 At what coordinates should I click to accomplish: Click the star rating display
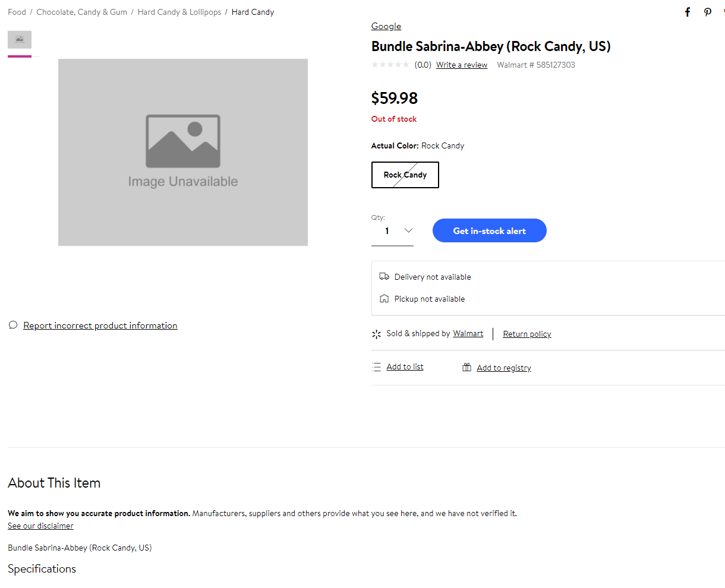(x=390, y=65)
